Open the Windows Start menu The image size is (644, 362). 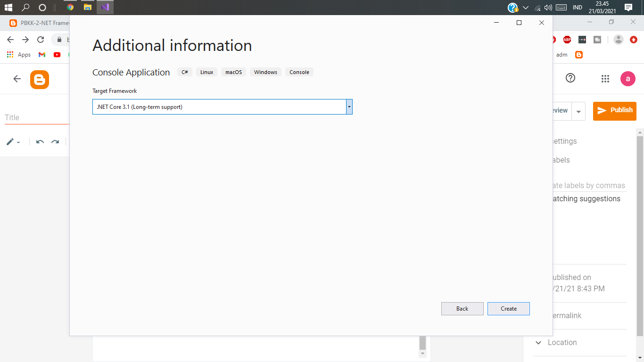click(8, 7)
